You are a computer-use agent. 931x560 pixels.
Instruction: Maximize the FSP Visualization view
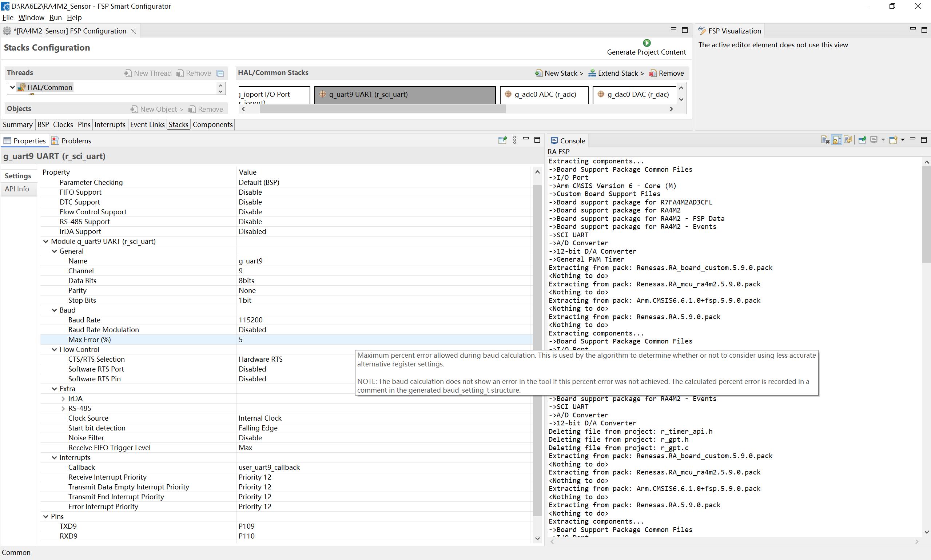click(924, 30)
